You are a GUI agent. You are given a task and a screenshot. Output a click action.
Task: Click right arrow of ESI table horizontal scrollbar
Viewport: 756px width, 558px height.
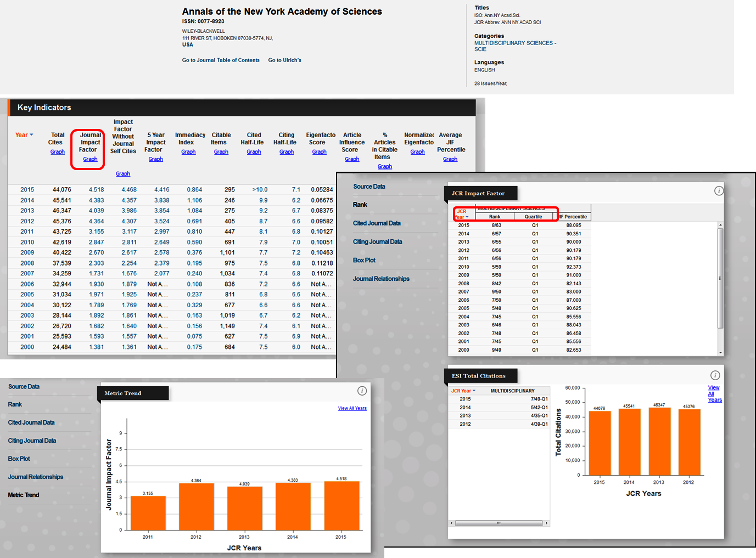(x=546, y=523)
